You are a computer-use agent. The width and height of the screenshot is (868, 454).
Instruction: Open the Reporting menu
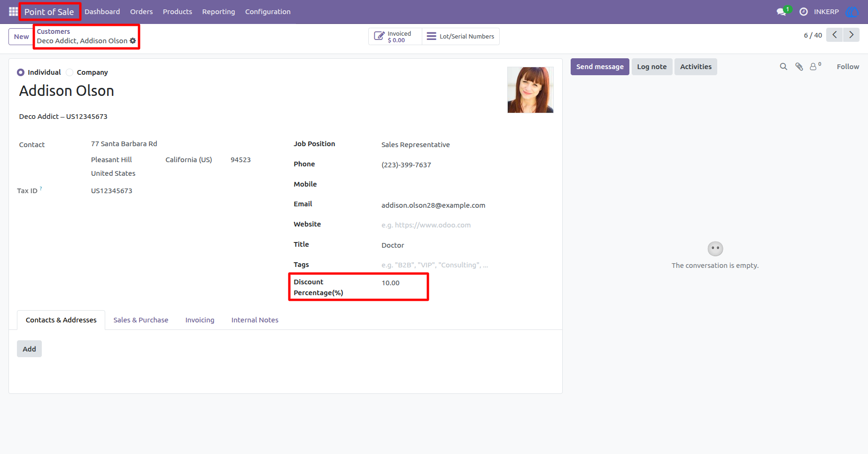pos(218,12)
